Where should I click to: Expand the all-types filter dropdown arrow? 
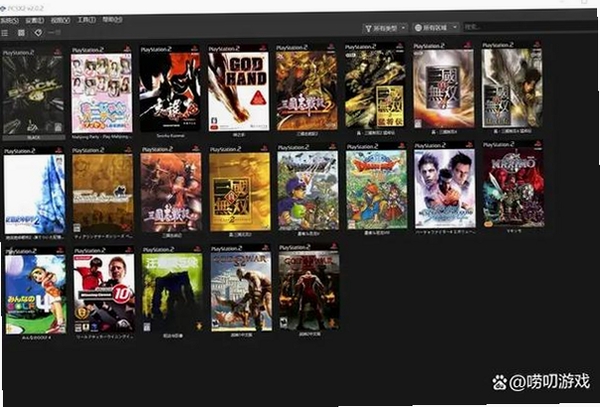pyautogui.click(x=403, y=28)
